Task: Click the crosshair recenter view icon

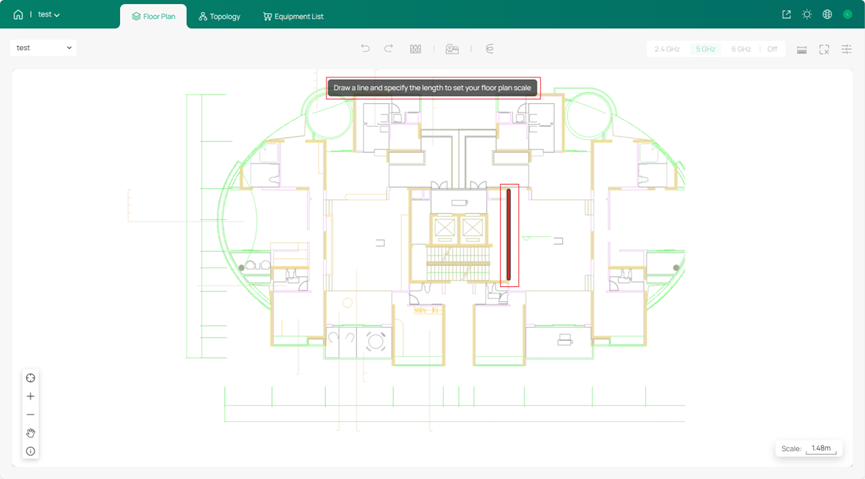Action: 30,378
